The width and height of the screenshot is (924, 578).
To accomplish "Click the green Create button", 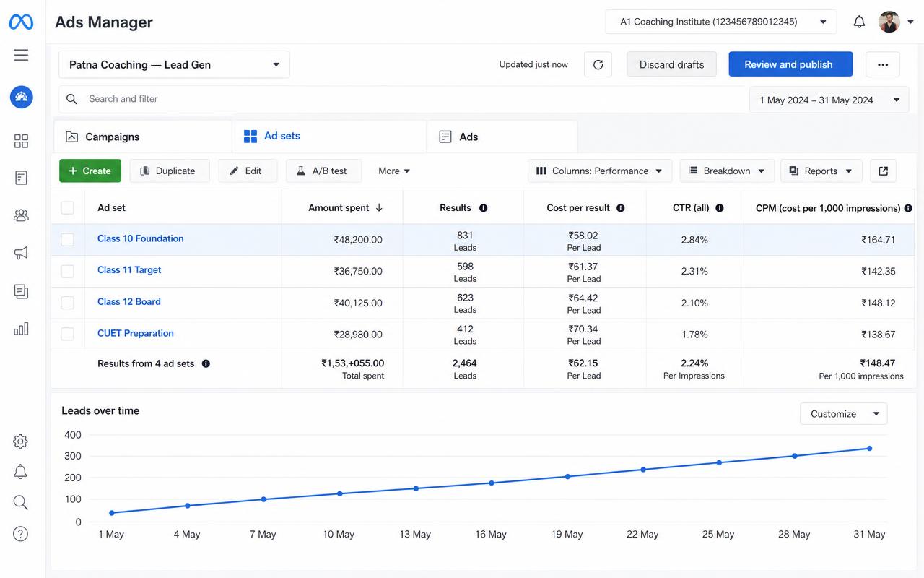I will tap(90, 171).
